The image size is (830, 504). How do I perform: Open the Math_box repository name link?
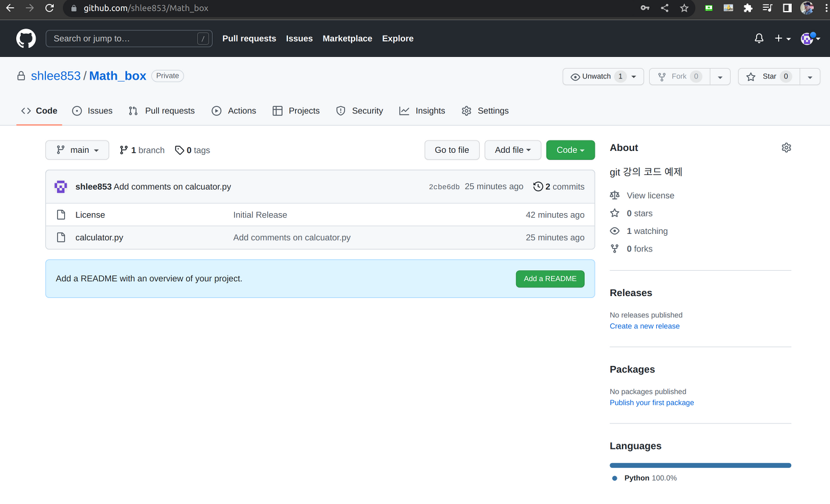117,76
